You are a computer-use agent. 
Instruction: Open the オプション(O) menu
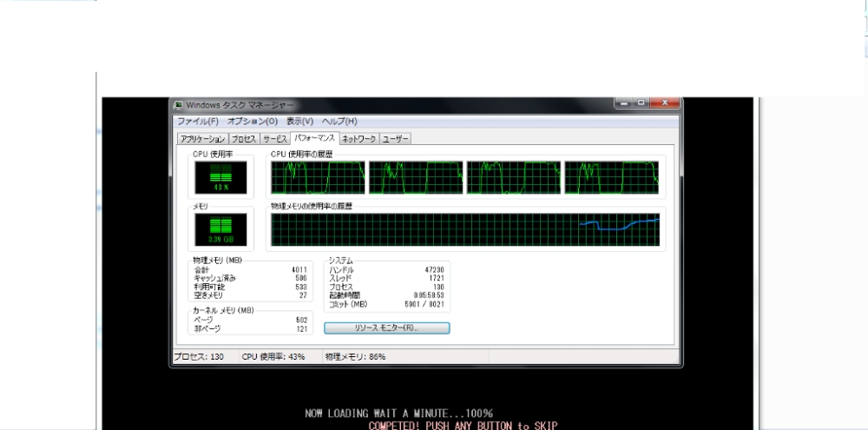point(252,122)
